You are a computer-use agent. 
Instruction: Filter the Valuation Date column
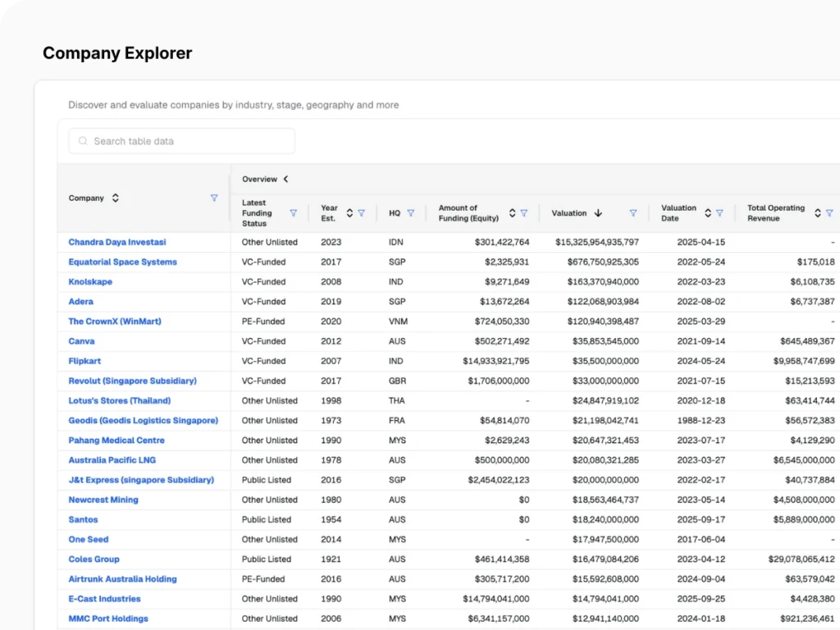(720, 213)
